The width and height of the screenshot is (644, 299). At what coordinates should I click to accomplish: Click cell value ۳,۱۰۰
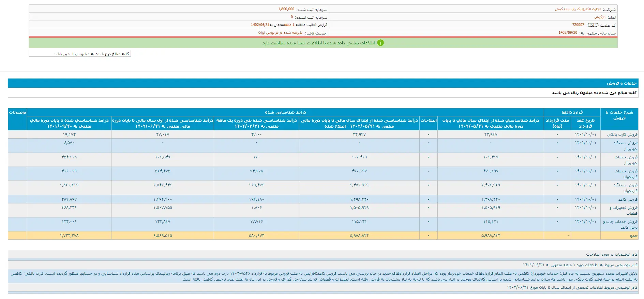[x=256, y=134]
